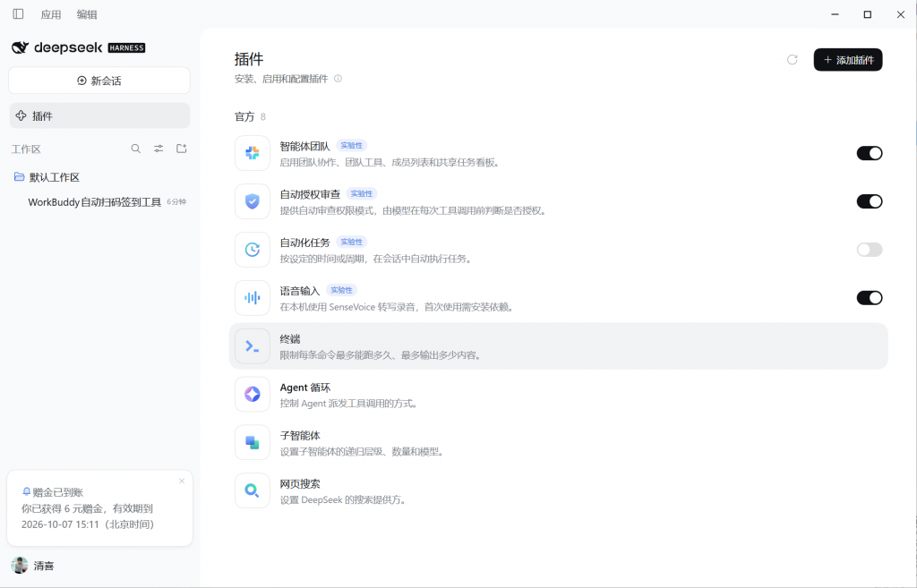Click the bell icon in the notification
The width and height of the screenshot is (917, 588).
(26, 492)
